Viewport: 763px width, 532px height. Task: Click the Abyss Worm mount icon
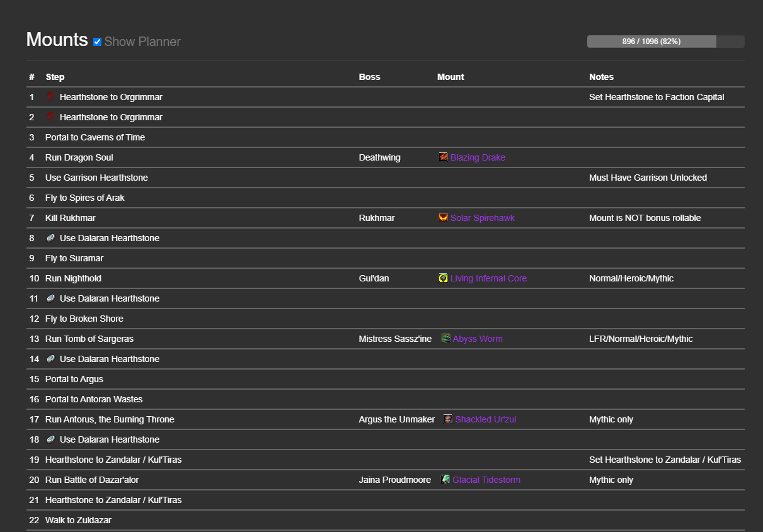[x=446, y=339]
